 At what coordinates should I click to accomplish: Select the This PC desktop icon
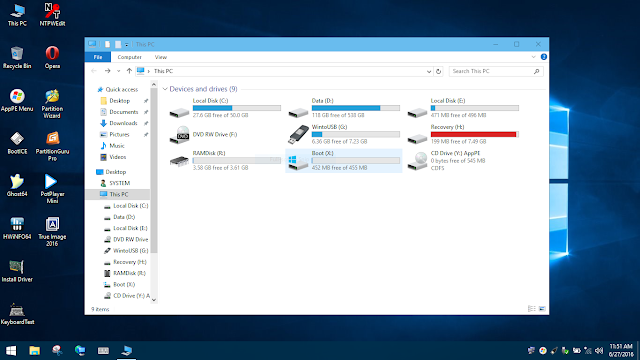coord(17,15)
